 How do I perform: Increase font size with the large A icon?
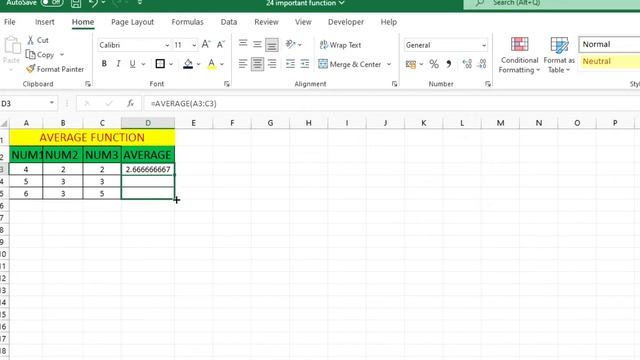coord(206,44)
